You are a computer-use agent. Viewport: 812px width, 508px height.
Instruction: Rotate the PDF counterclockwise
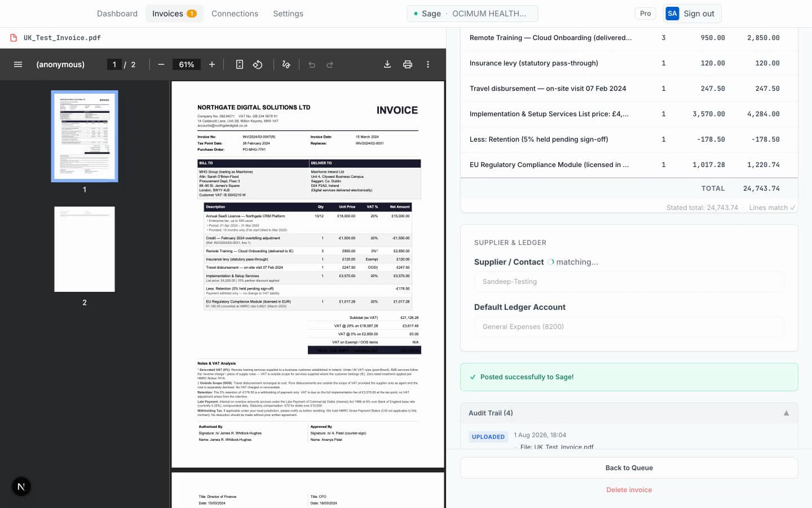tap(258, 64)
